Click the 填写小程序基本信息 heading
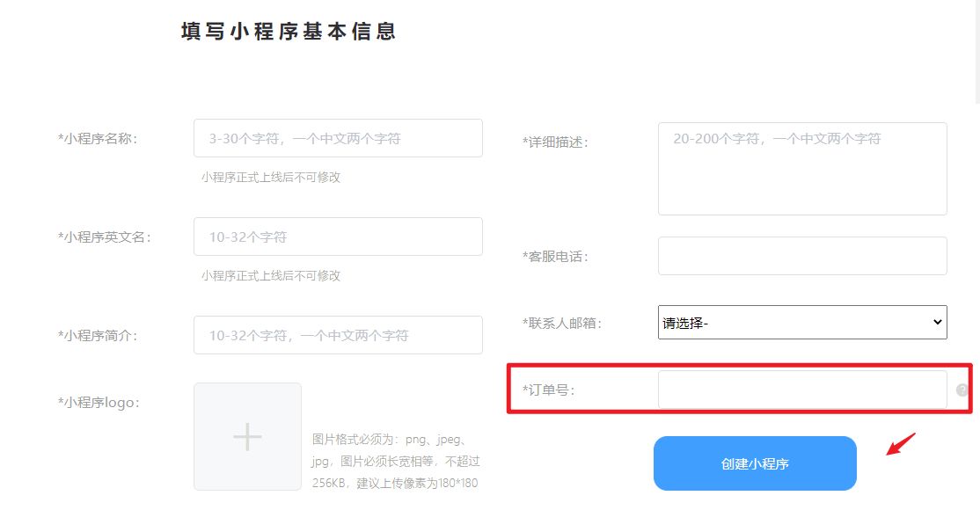980x510 pixels. 289,32
